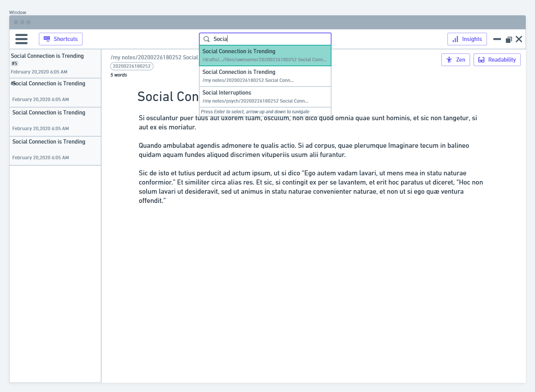Open the hamburger menu
Image resolution: width=535 pixels, height=392 pixels.
(21, 39)
